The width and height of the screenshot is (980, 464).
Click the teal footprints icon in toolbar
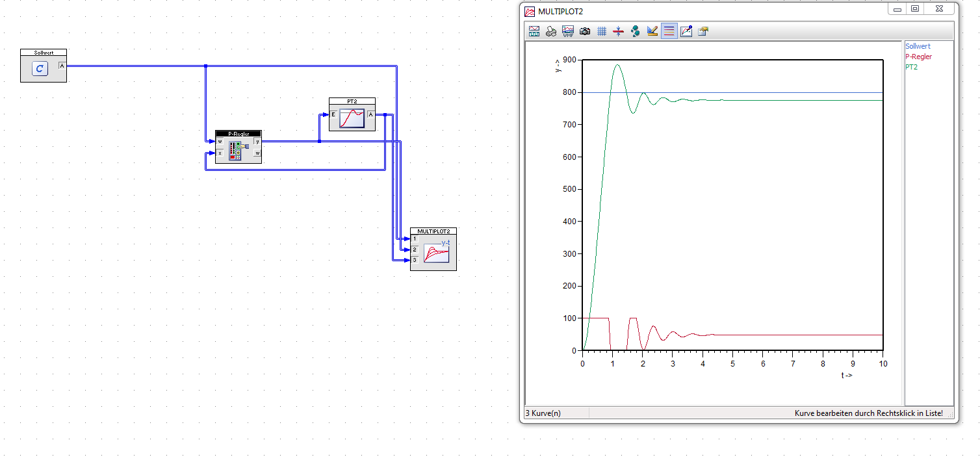point(636,31)
